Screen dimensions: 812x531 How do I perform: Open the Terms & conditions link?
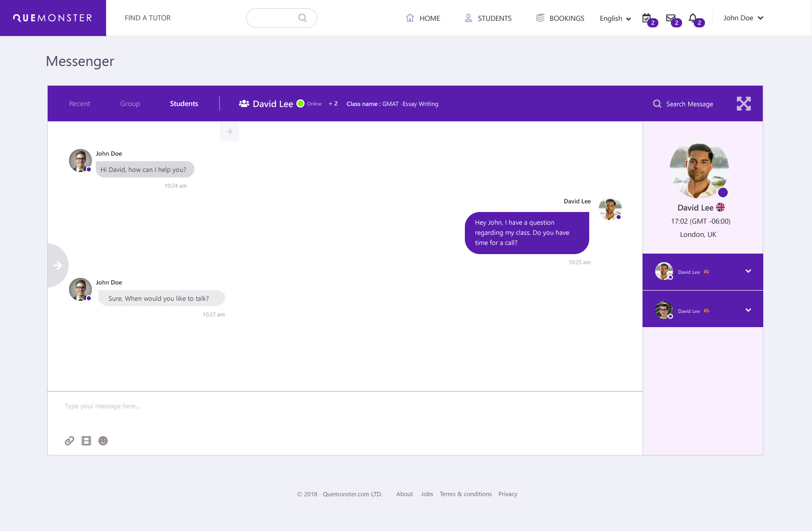465,494
